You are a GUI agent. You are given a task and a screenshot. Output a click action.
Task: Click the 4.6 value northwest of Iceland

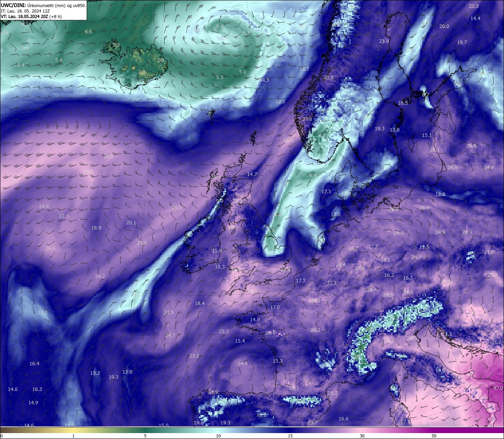[88, 31]
